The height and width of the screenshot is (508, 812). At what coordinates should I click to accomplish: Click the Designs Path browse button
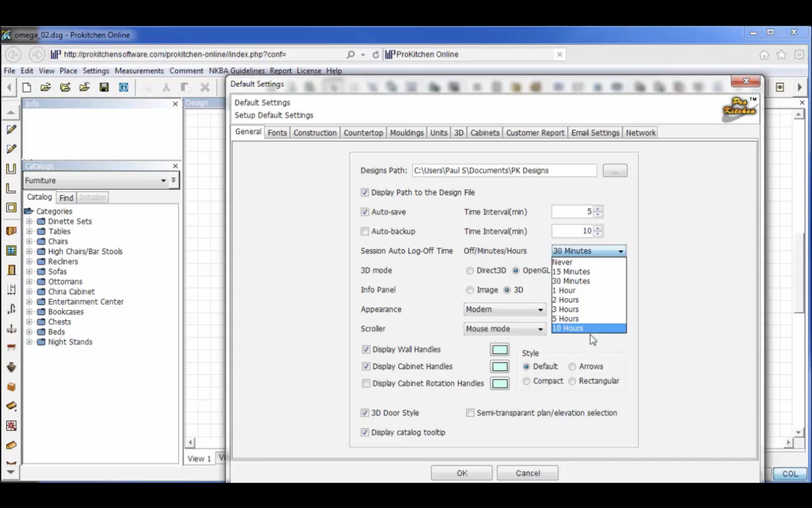(615, 170)
